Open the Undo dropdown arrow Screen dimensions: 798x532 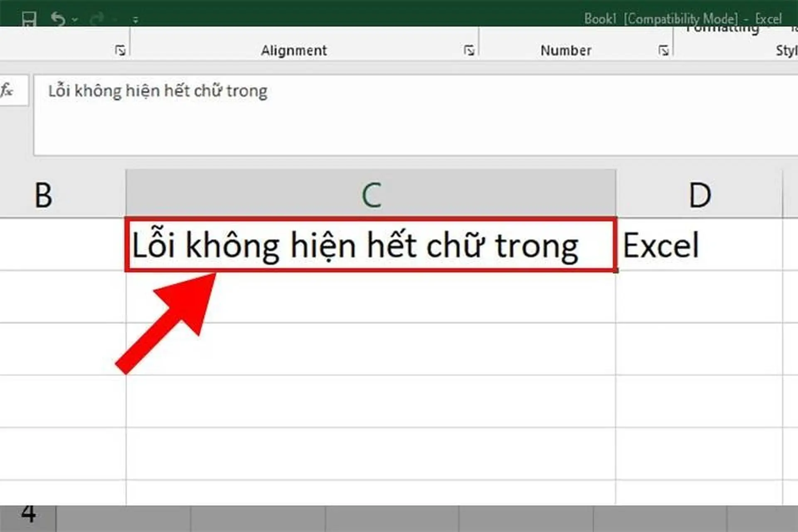(74, 20)
